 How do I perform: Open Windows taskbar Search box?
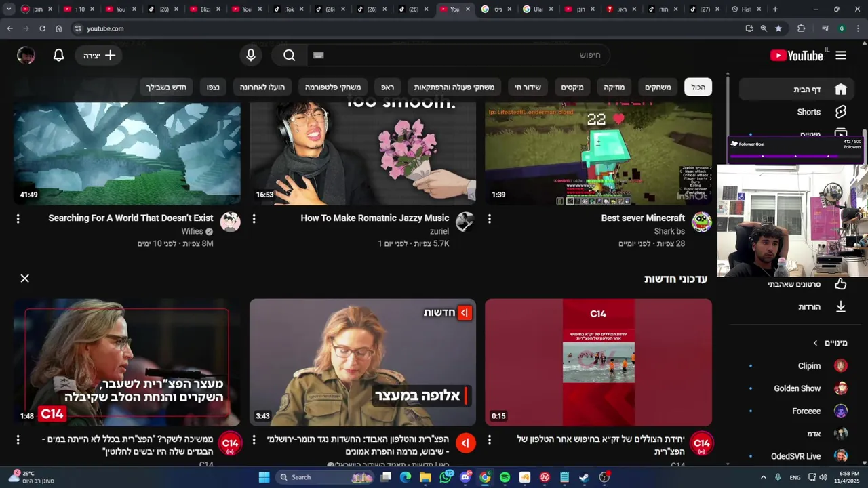pos(324,477)
